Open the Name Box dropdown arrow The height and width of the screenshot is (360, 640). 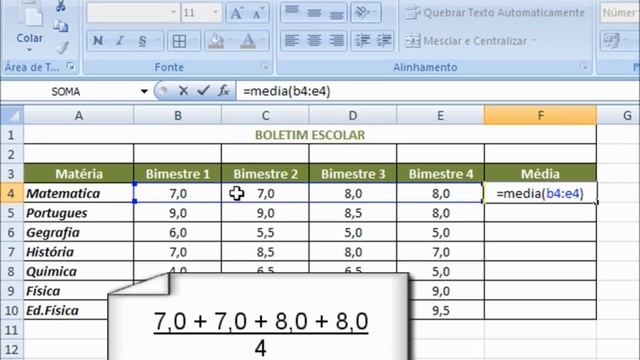144,91
